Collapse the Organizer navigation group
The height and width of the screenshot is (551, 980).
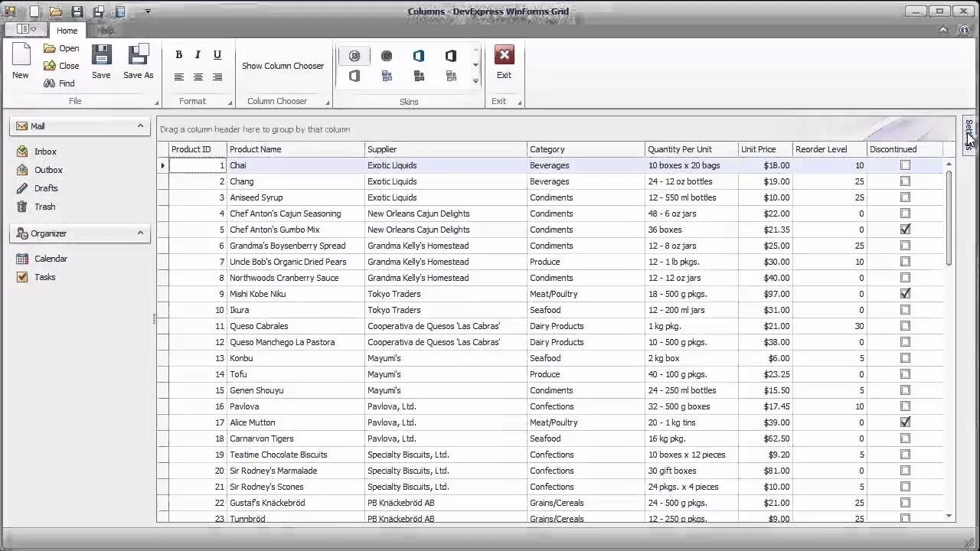[x=140, y=233]
